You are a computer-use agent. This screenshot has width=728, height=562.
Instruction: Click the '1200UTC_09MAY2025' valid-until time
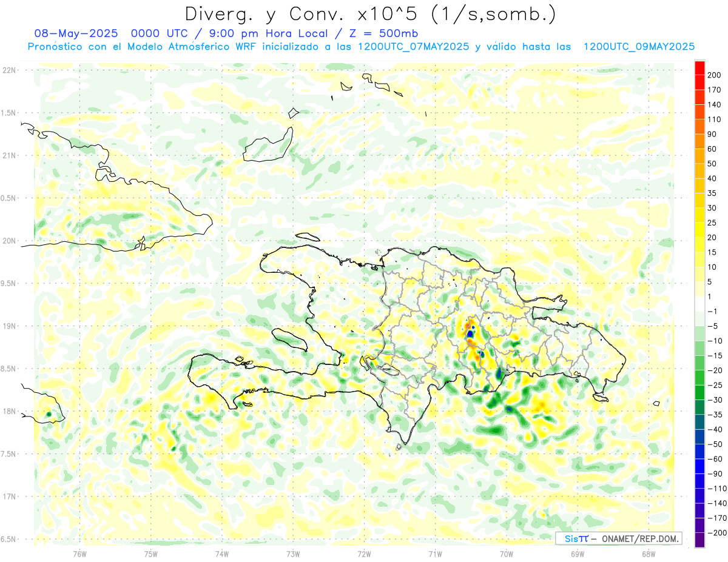click(x=639, y=47)
